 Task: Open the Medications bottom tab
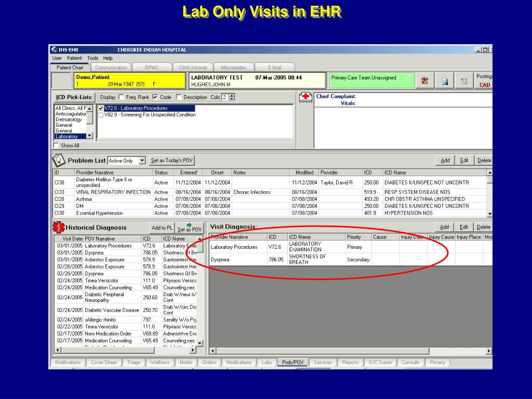click(239, 362)
